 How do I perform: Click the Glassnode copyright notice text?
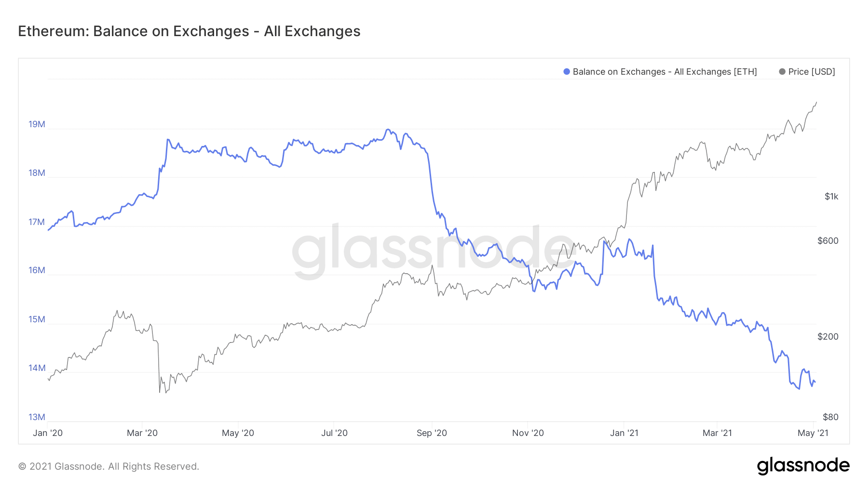click(108, 466)
